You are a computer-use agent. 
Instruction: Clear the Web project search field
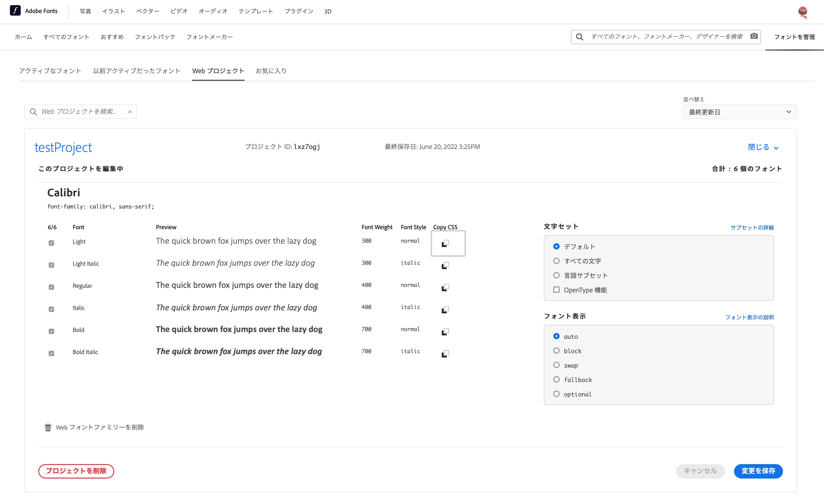point(130,112)
